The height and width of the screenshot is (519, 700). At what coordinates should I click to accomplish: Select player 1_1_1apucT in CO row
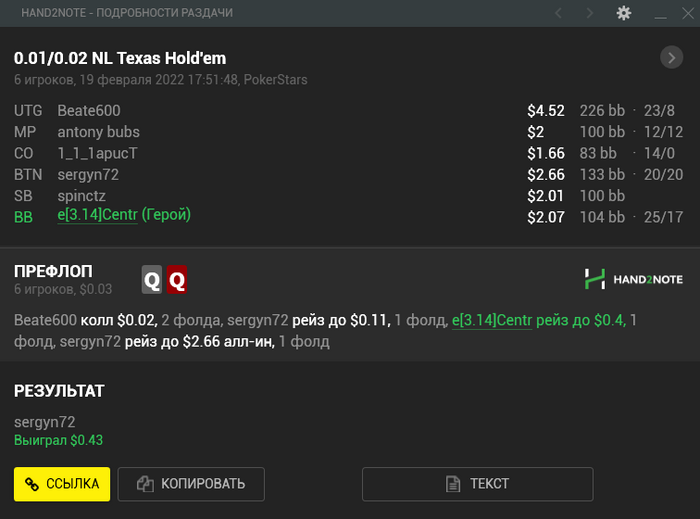coord(97,154)
